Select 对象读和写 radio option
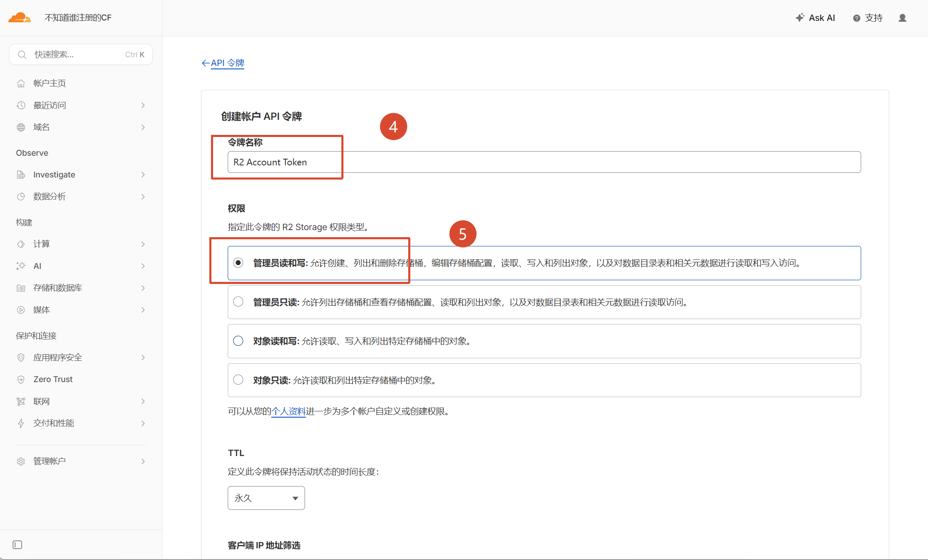The image size is (928, 560). point(238,341)
